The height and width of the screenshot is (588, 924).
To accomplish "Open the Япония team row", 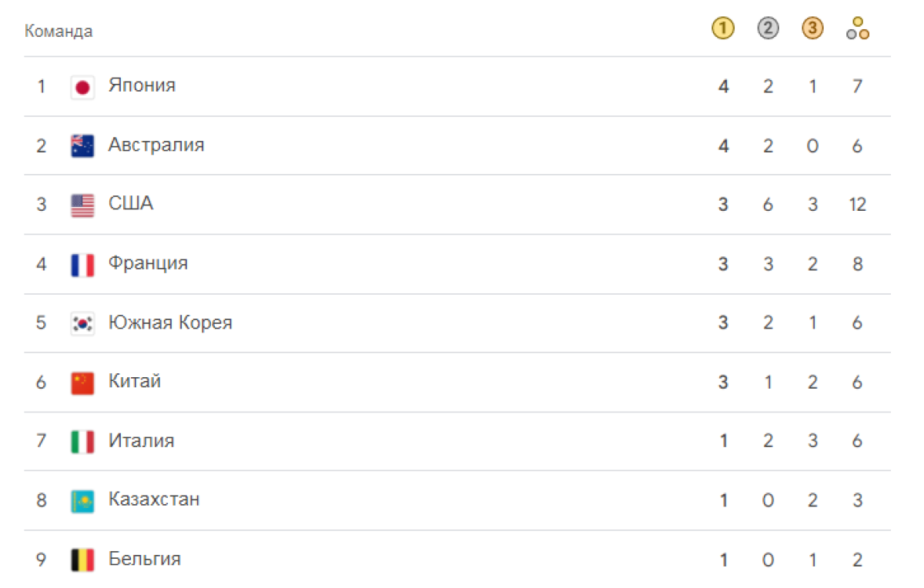I will [x=457, y=86].
